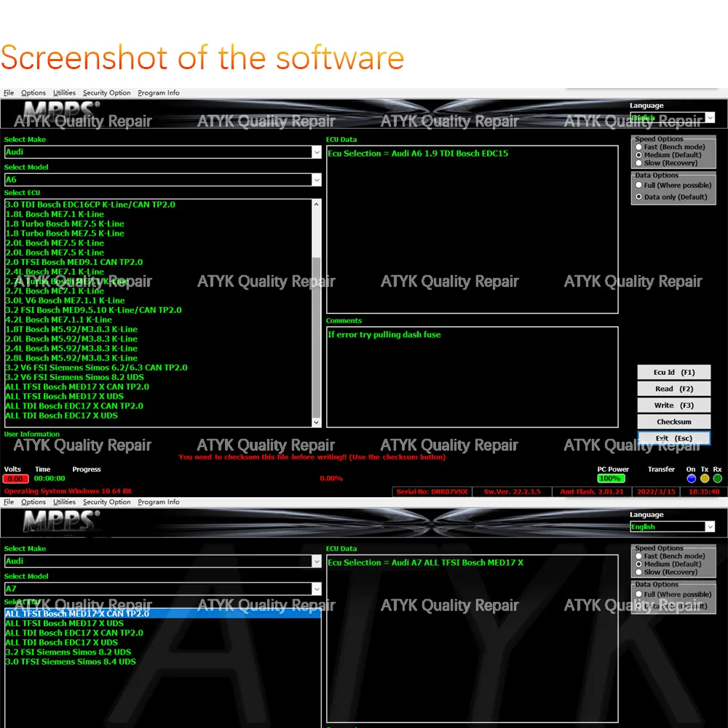Click the red Volts 0.00 indicator
Viewport: 728px width, 728px height.
click(x=15, y=478)
